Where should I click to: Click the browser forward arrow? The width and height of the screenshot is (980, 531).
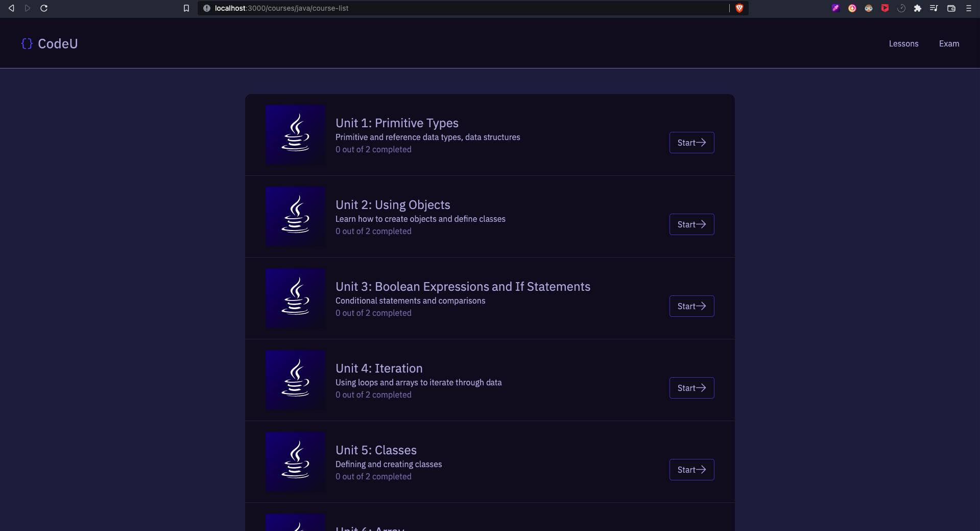point(28,8)
